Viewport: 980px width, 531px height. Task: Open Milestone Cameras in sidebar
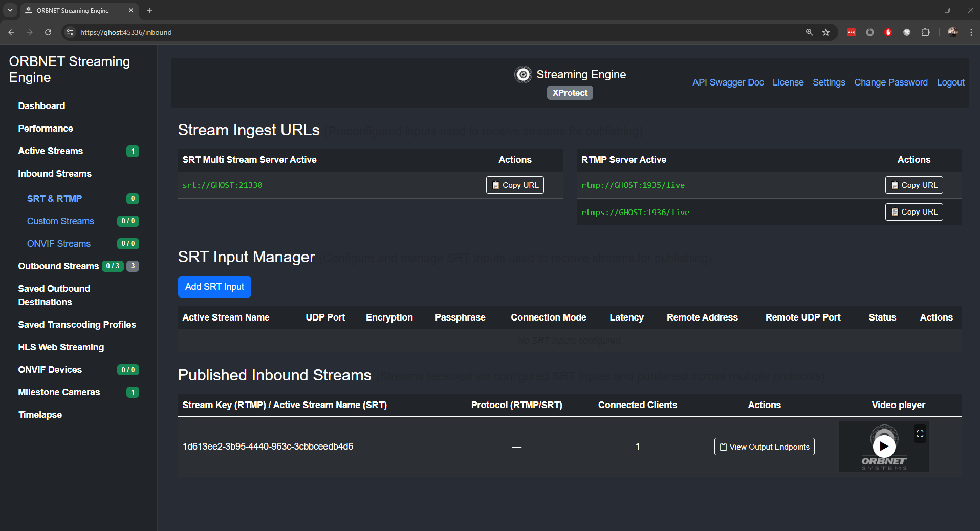pyautogui.click(x=59, y=392)
